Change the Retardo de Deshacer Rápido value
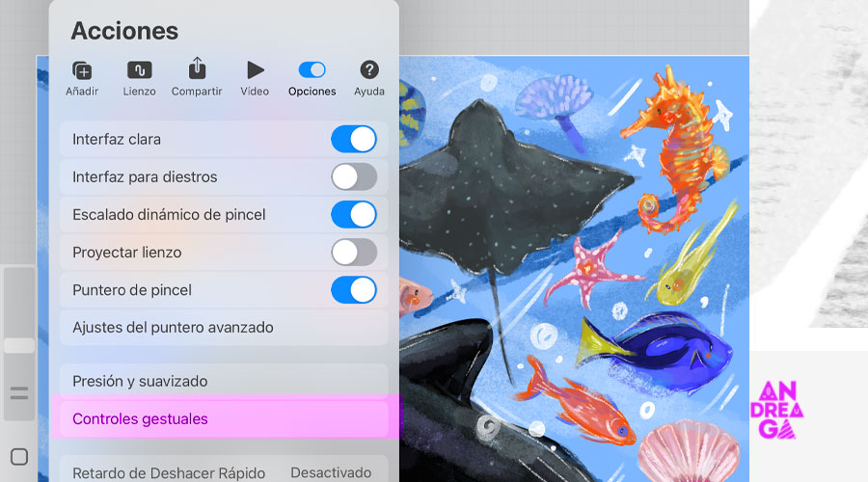The height and width of the screenshot is (482, 868). [x=330, y=472]
